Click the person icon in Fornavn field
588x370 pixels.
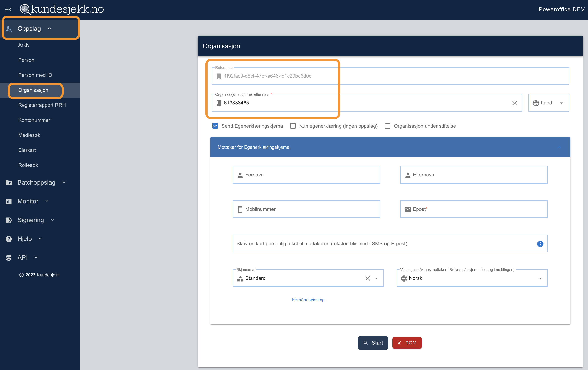240,175
